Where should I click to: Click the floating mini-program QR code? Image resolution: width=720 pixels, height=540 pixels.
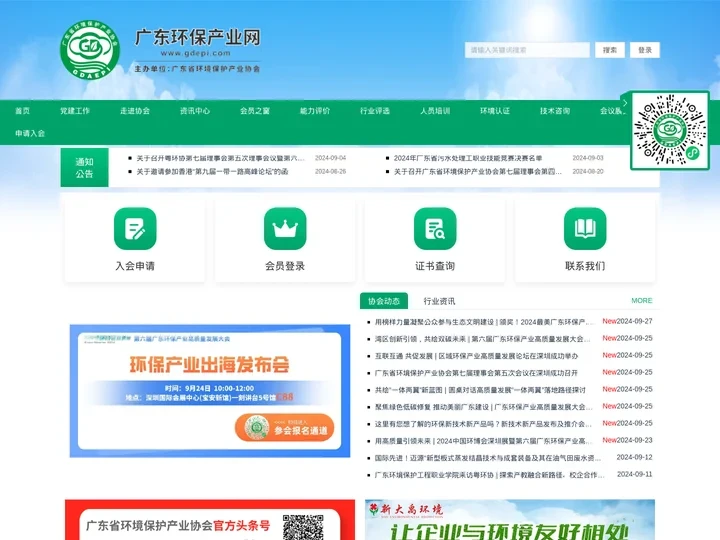pyautogui.click(x=670, y=130)
